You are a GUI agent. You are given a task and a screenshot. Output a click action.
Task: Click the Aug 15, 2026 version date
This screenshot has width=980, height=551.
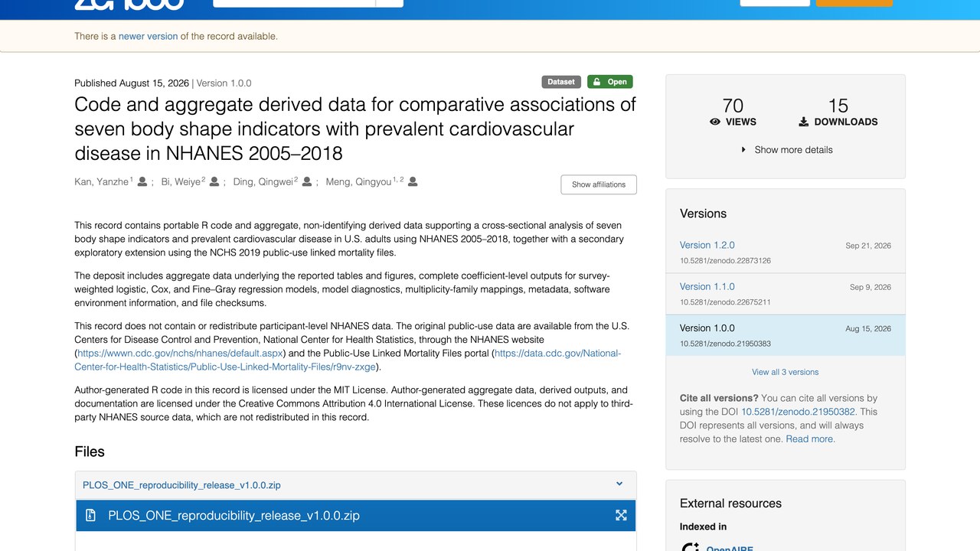click(868, 328)
